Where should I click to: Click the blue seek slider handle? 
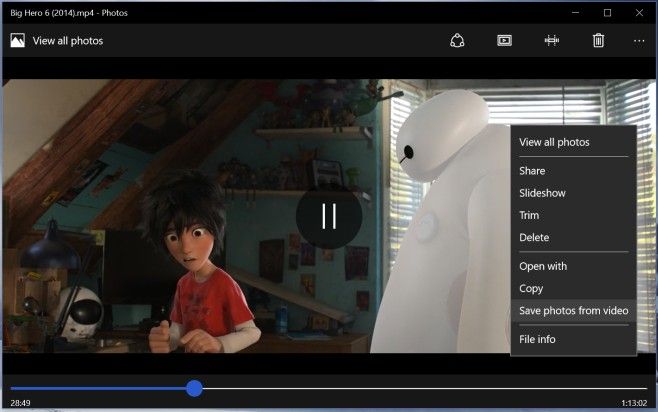194,388
